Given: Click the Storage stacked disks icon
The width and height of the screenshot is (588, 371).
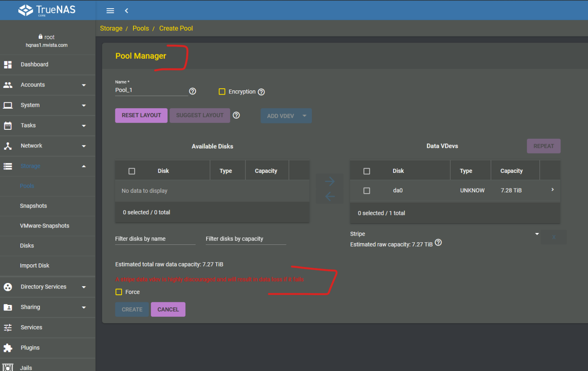Looking at the screenshot, I should point(8,166).
